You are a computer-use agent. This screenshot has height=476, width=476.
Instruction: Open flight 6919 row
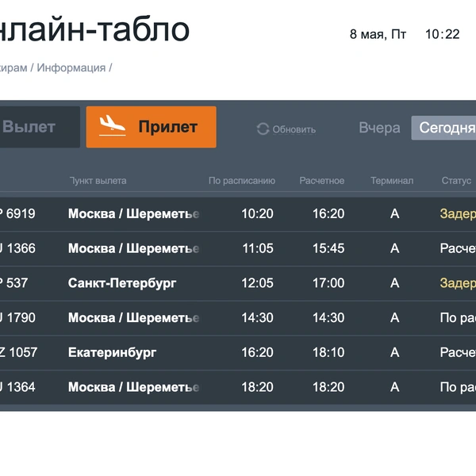[x=238, y=214]
